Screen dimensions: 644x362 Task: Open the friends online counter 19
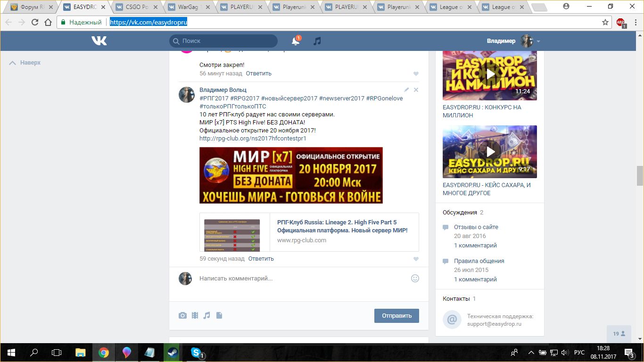pyautogui.click(x=619, y=334)
